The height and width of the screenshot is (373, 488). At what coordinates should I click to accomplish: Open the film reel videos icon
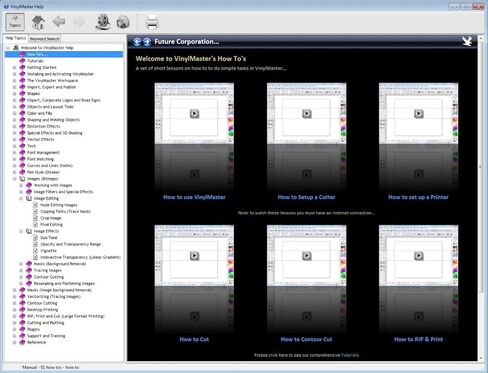[x=103, y=22]
